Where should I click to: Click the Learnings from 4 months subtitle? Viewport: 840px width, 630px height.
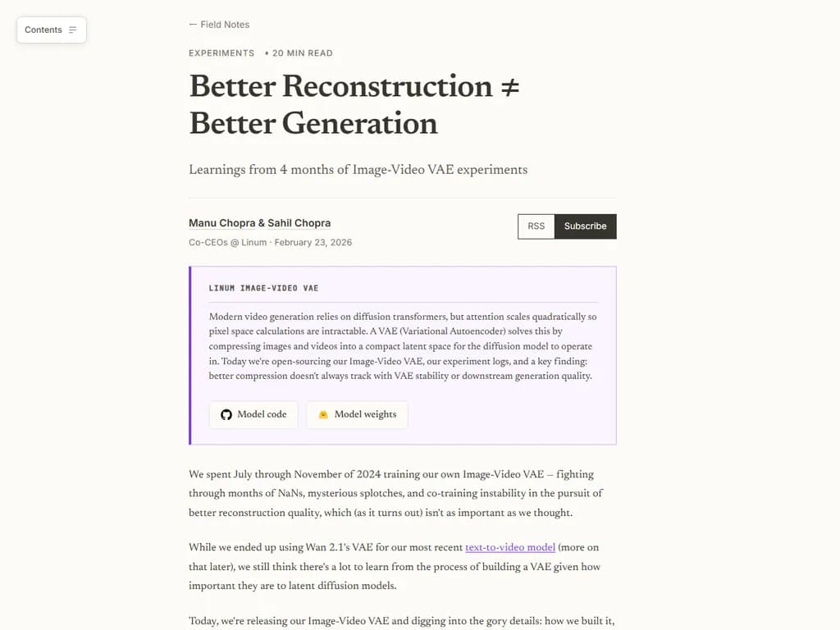point(358,170)
